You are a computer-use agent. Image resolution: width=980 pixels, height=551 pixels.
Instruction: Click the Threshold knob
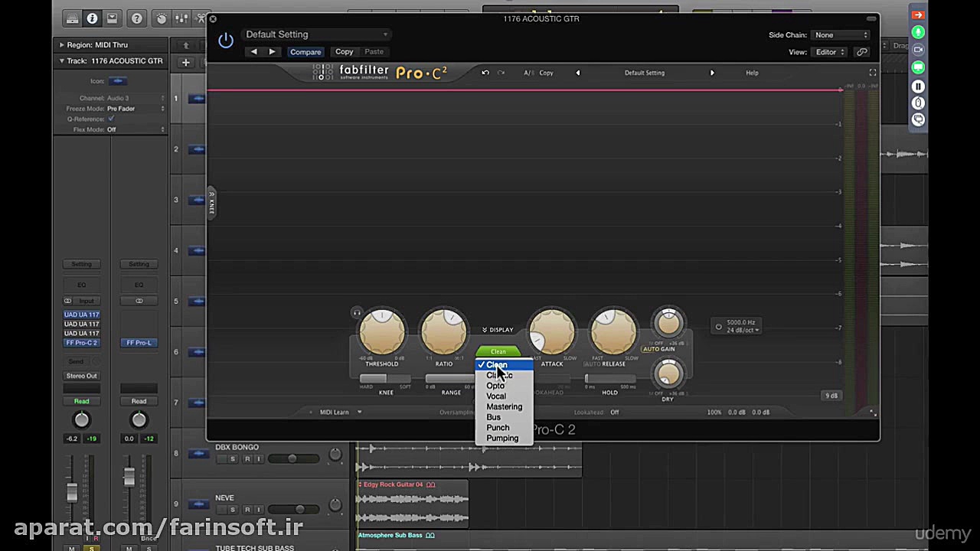[382, 333]
